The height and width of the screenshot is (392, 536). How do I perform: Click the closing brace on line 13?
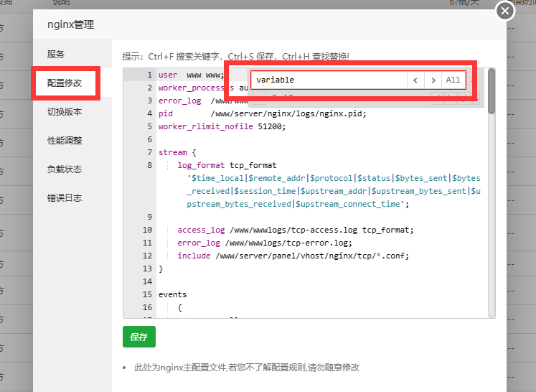pos(161,269)
